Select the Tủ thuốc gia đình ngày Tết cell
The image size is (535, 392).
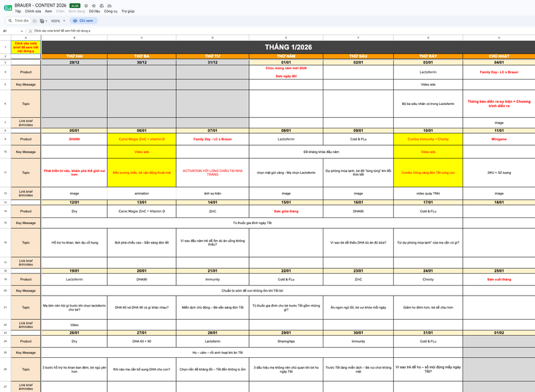pyautogui.click(x=252, y=223)
